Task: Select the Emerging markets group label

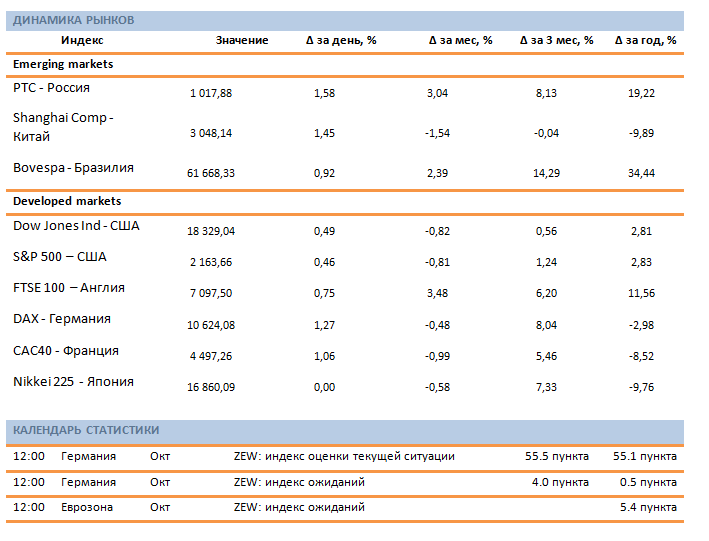Action: coord(63,64)
